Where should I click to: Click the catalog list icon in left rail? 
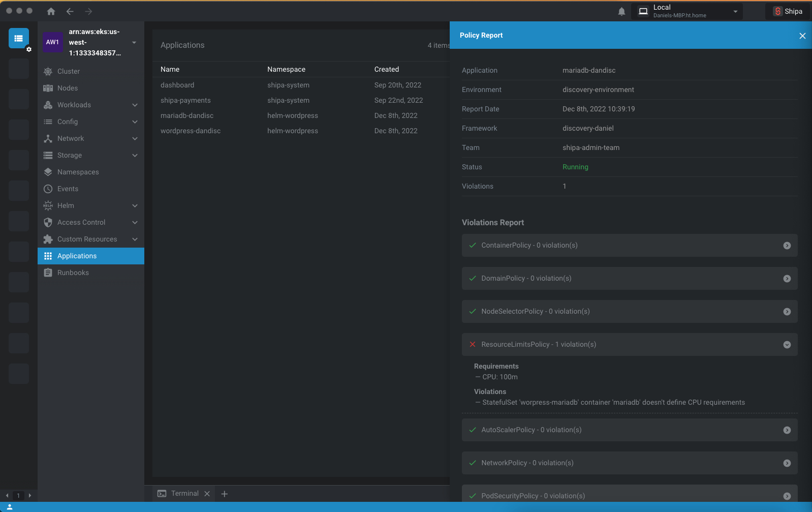[19, 38]
